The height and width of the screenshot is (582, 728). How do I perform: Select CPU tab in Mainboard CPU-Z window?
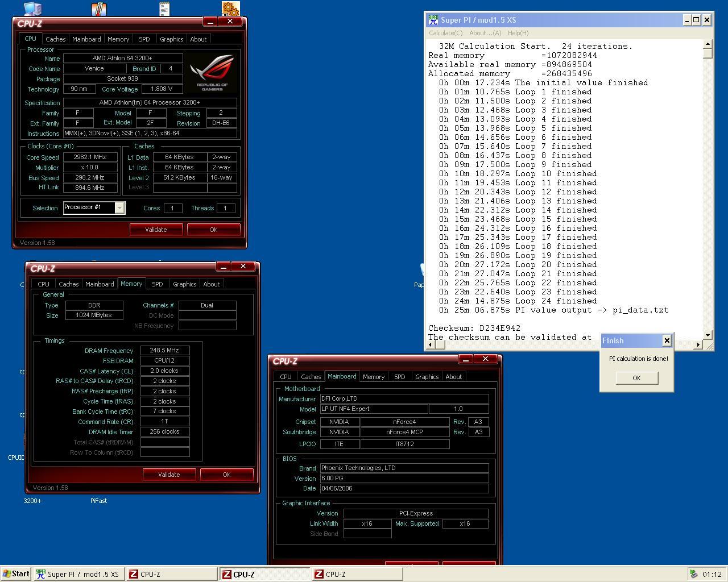pyautogui.click(x=286, y=377)
